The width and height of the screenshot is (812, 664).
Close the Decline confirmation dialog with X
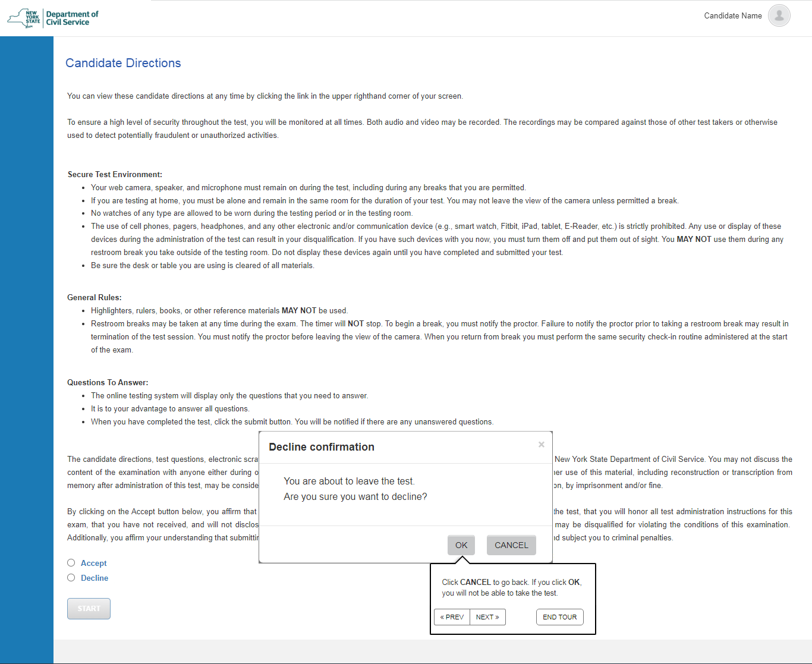(x=541, y=445)
